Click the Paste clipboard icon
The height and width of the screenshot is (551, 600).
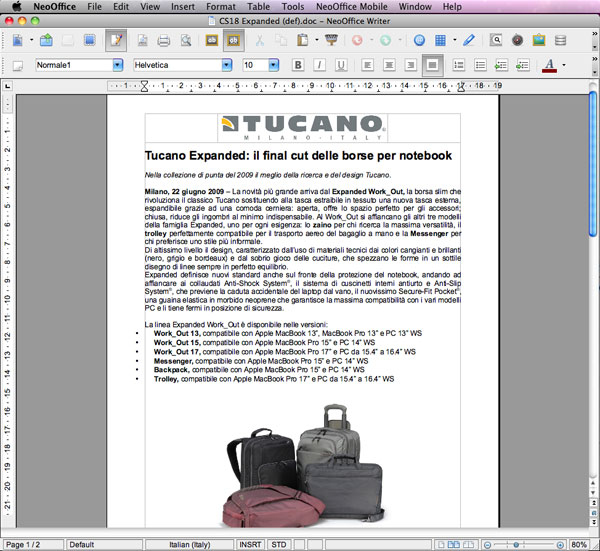303,40
